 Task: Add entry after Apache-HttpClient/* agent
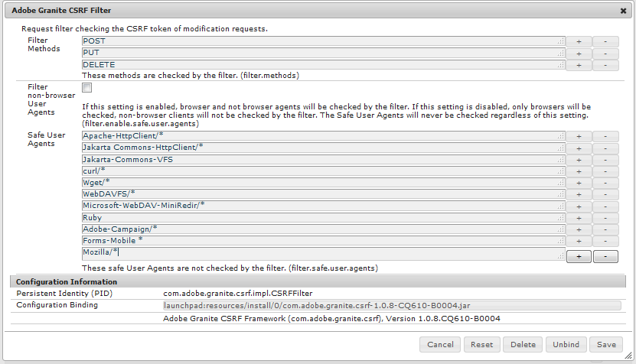(579, 137)
